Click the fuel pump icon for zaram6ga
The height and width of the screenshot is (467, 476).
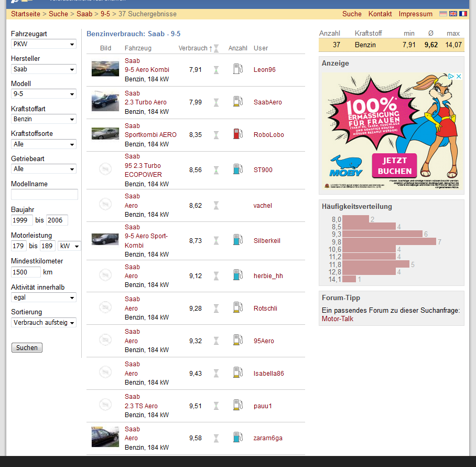click(238, 438)
